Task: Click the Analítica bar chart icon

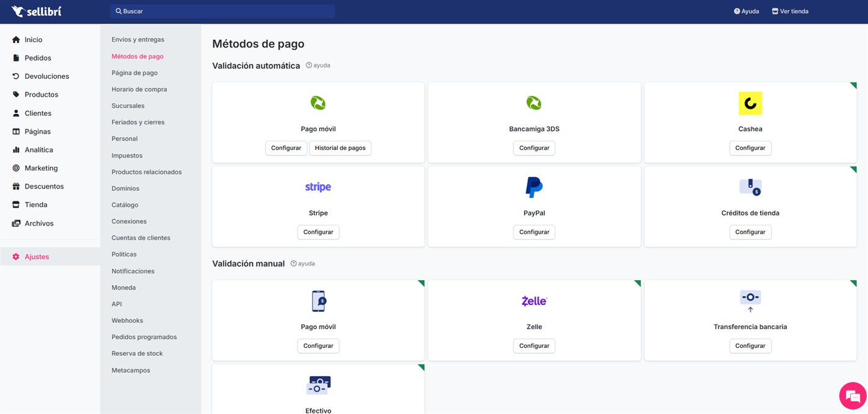Action: [16, 149]
